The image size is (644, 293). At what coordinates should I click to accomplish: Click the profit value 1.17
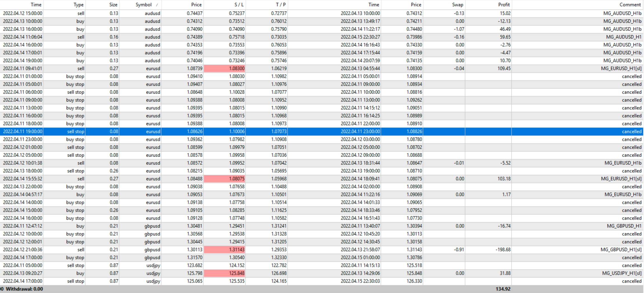click(x=506, y=194)
